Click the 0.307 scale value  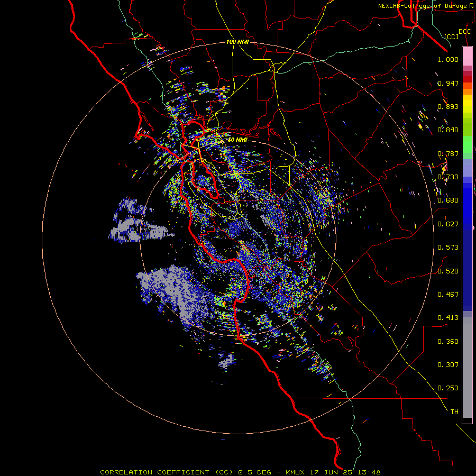pyautogui.click(x=448, y=365)
